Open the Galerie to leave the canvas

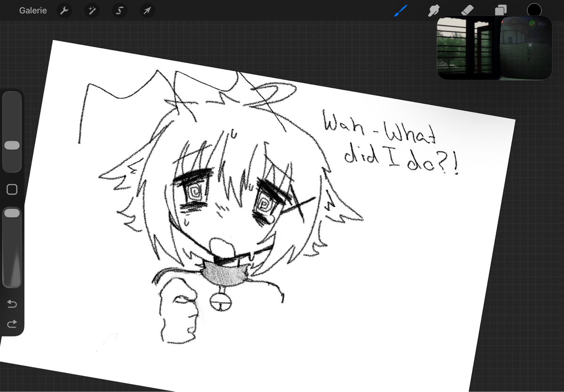coord(33,10)
